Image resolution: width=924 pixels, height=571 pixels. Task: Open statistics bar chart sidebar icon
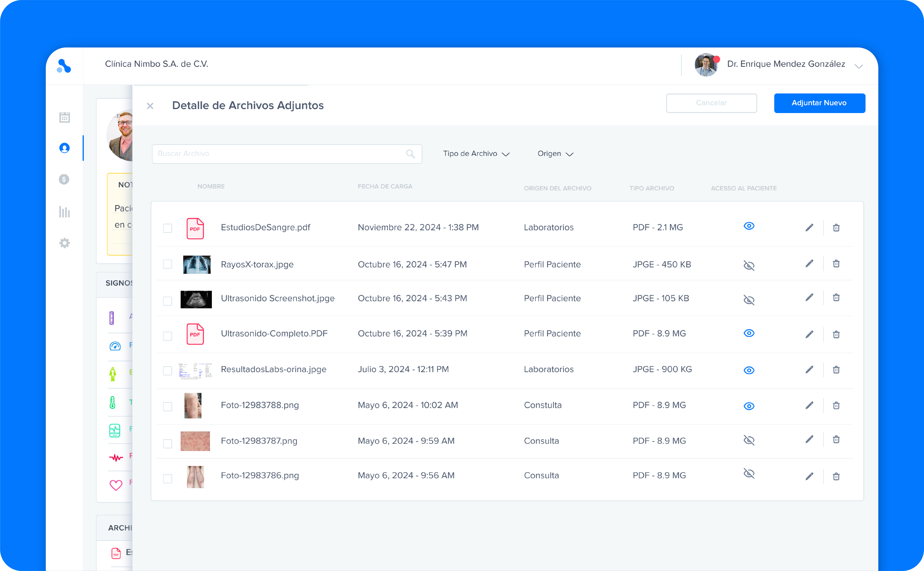click(65, 212)
